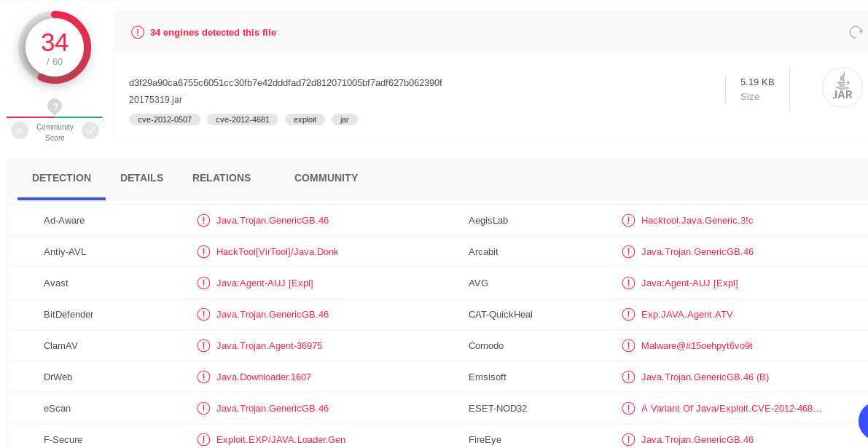
Task: Click the F-Secure result Exploit.EXP/JAVA.Loader.Gen
Action: click(x=281, y=440)
